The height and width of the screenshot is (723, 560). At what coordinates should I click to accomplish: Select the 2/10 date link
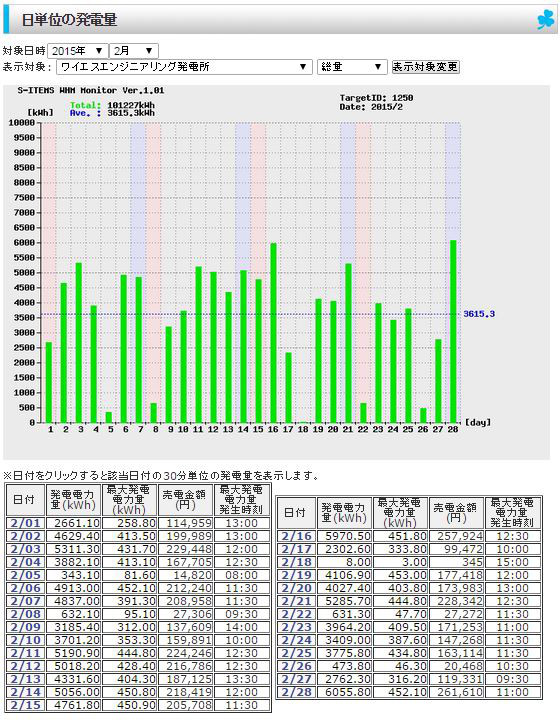tap(25, 640)
